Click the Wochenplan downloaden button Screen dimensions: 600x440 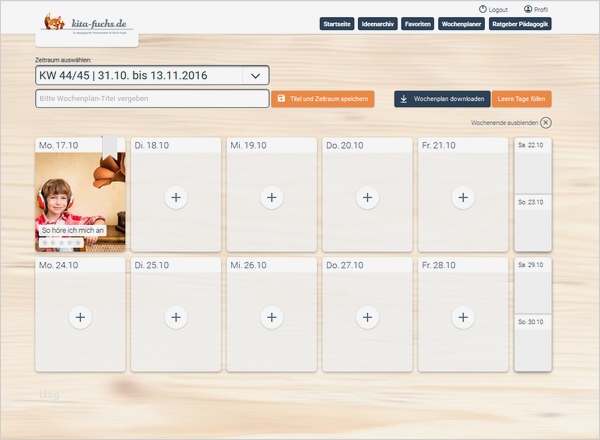click(442, 99)
